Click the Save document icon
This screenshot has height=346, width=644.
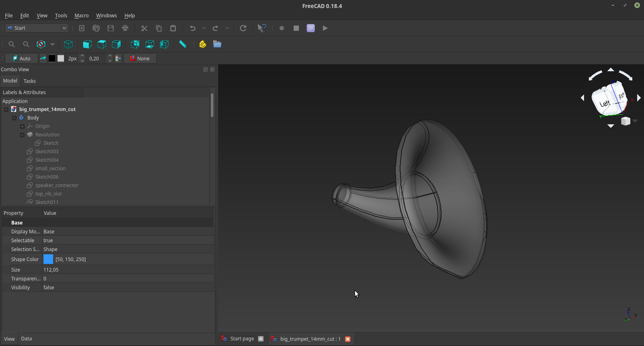(111, 28)
